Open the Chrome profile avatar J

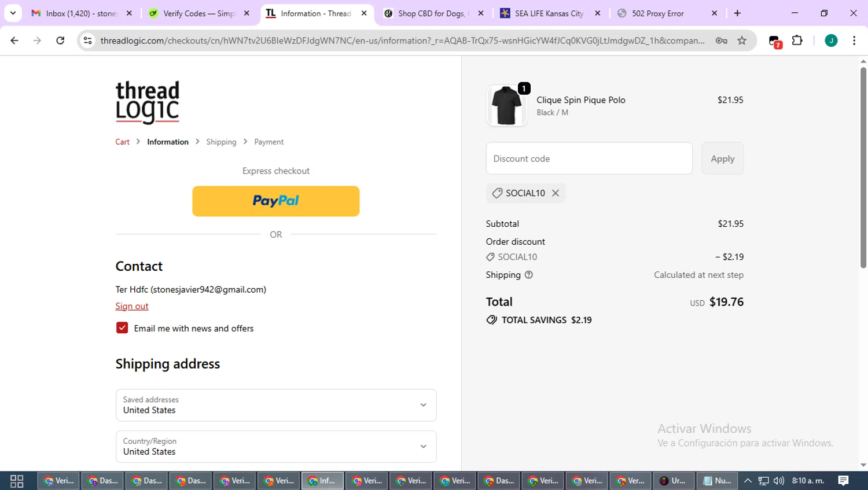coord(831,40)
